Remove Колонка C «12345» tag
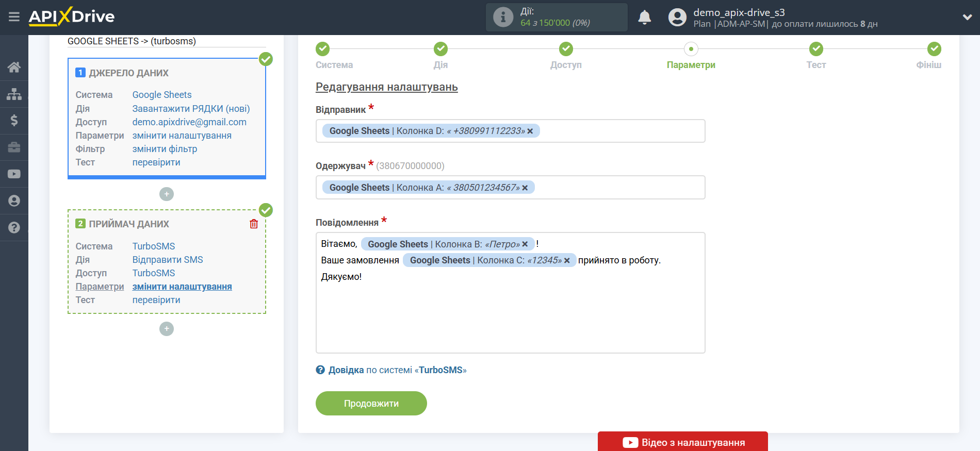The height and width of the screenshot is (451, 980). pyautogui.click(x=567, y=260)
